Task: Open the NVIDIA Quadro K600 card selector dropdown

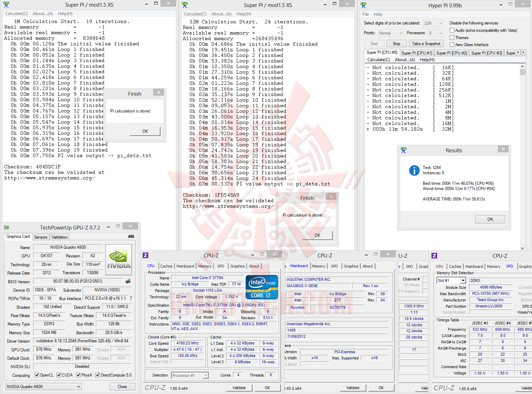Action: point(44,387)
